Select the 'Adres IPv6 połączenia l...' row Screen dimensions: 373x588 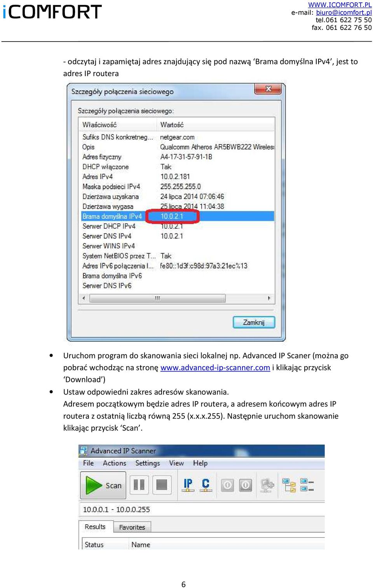coord(177,266)
